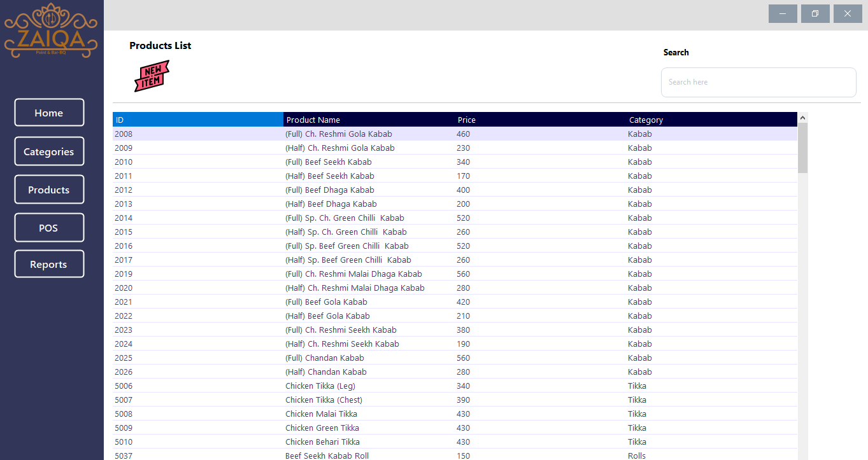
Task: Sort by the Price column header
Action: [x=540, y=120]
